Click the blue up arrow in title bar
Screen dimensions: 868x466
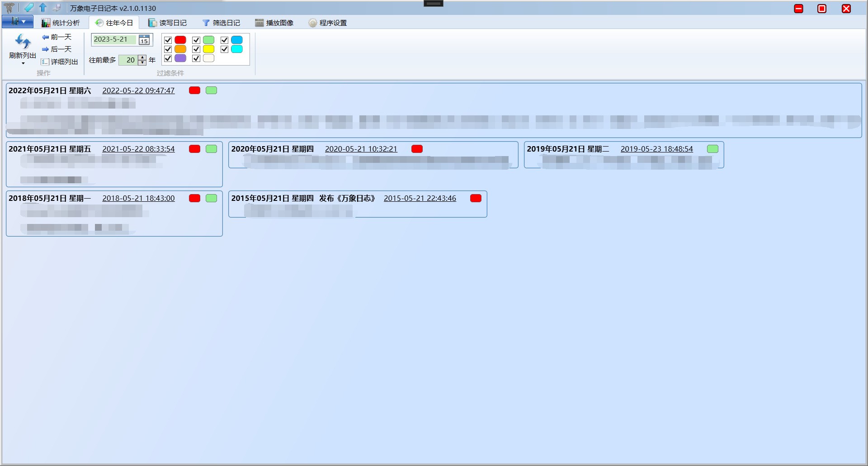43,8
